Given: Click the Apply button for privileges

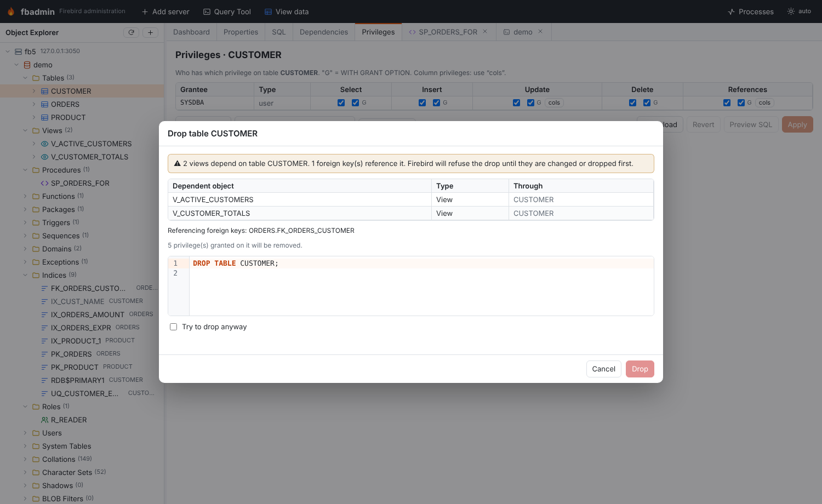Looking at the screenshot, I should [797, 125].
